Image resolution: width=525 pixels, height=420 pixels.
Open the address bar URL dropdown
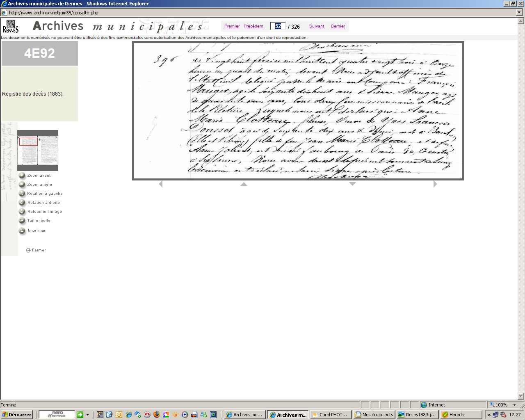(519, 13)
